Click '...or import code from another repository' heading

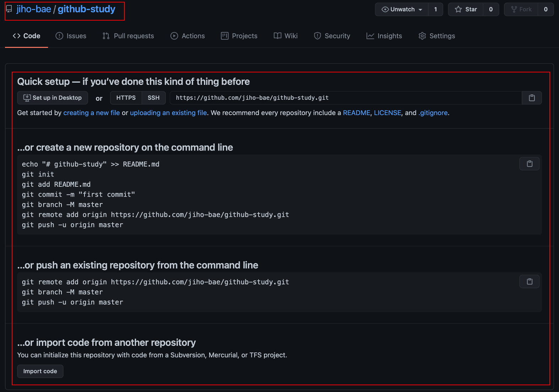pos(107,343)
